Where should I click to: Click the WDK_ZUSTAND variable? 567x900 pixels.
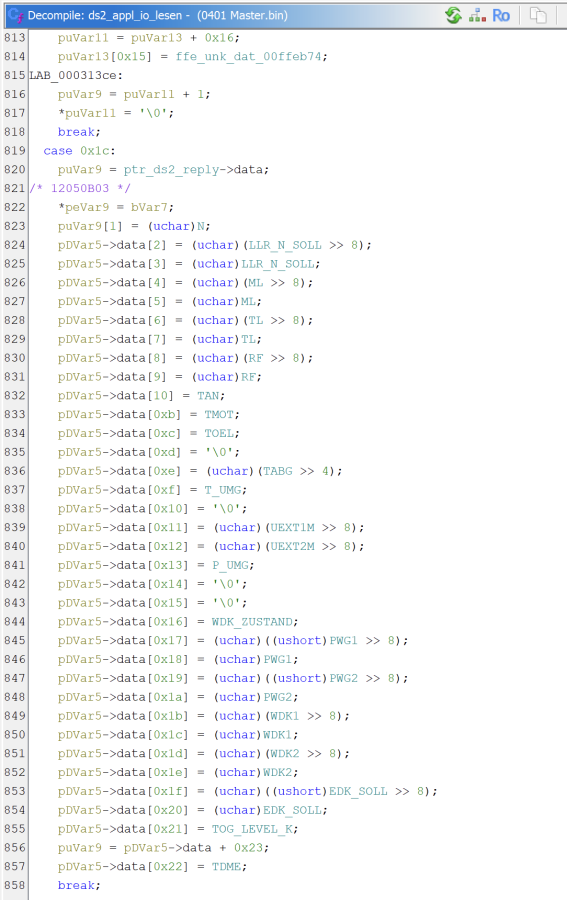(x=251, y=622)
